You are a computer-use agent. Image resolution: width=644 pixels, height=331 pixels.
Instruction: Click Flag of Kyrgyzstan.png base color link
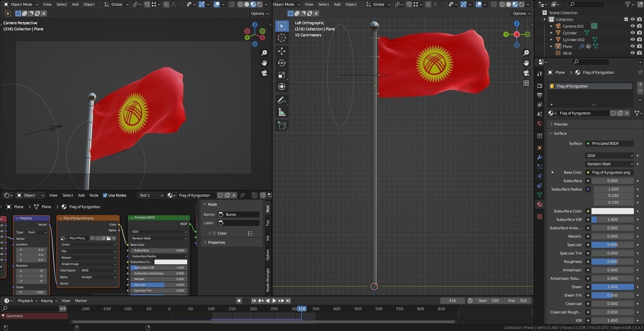pyautogui.click(x=610, y=172)
